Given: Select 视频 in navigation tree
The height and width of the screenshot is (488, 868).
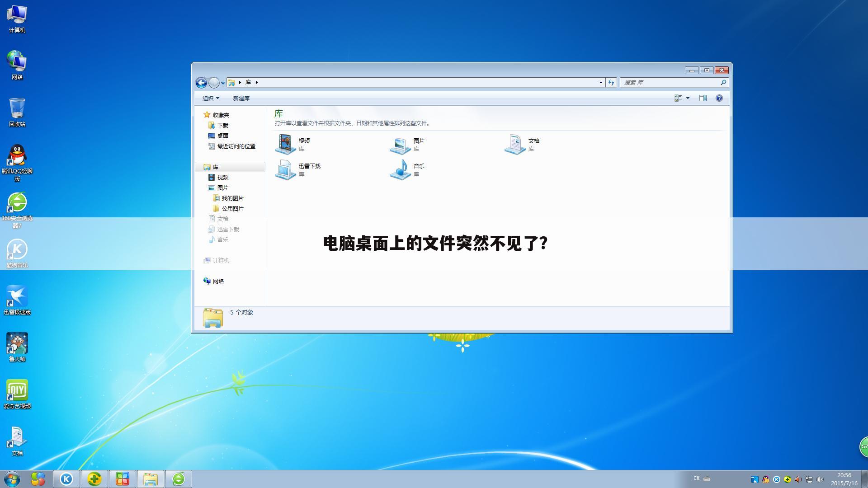Looking at the screenshot, I should [x=218, y=177].
